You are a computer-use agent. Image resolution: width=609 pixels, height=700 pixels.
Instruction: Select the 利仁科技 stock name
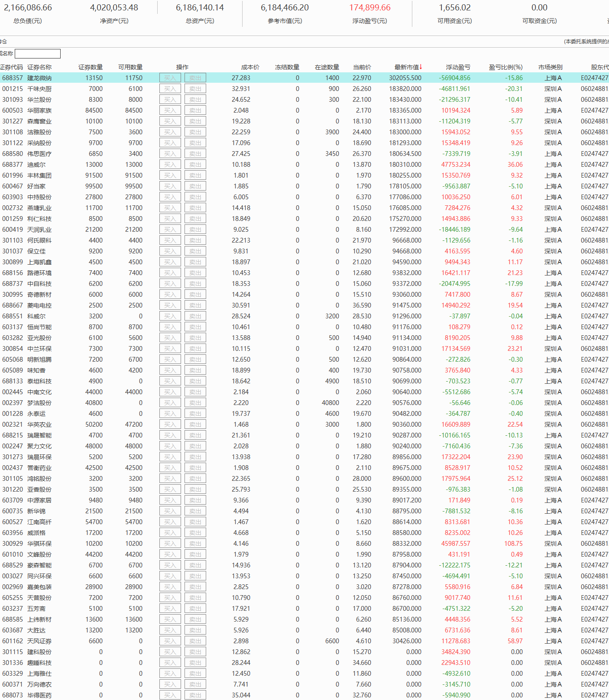[39, 219]
